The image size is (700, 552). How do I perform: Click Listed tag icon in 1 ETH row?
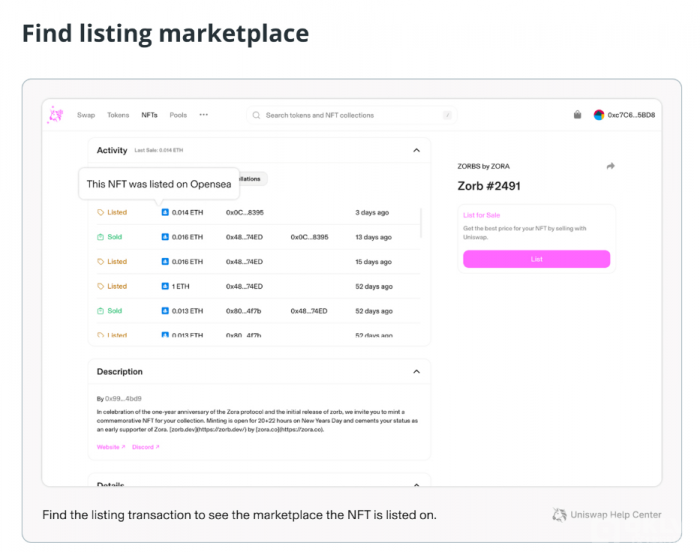pyautogui.click(x=100, y=286)
